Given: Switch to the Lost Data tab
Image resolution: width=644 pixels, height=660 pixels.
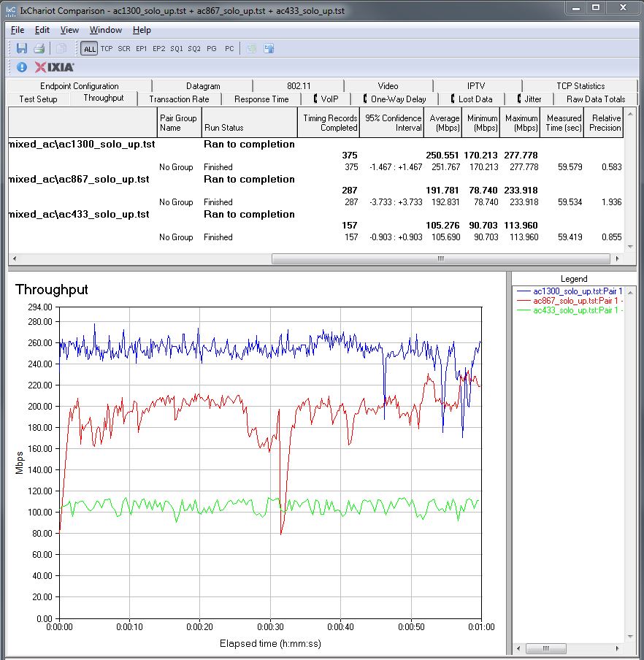Looking at the screenshot, I should pos(472,99).
